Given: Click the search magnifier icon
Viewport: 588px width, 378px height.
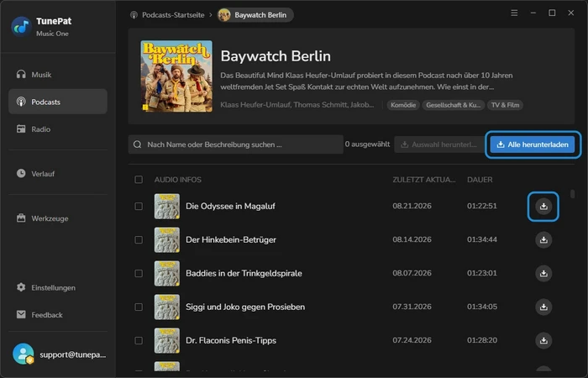Looking at the screenshot, I should coord(138,144).
